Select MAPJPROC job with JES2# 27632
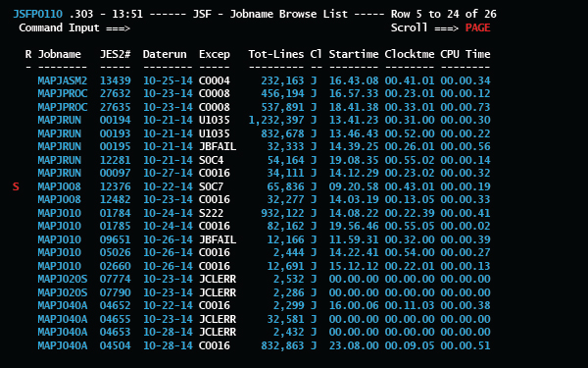The image size is (588, 368). [x=264, y=93]
